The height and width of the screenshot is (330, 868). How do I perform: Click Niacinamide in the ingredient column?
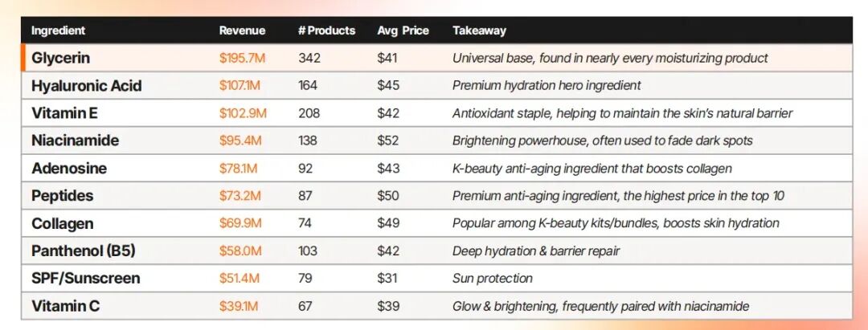tap(75, 141)
